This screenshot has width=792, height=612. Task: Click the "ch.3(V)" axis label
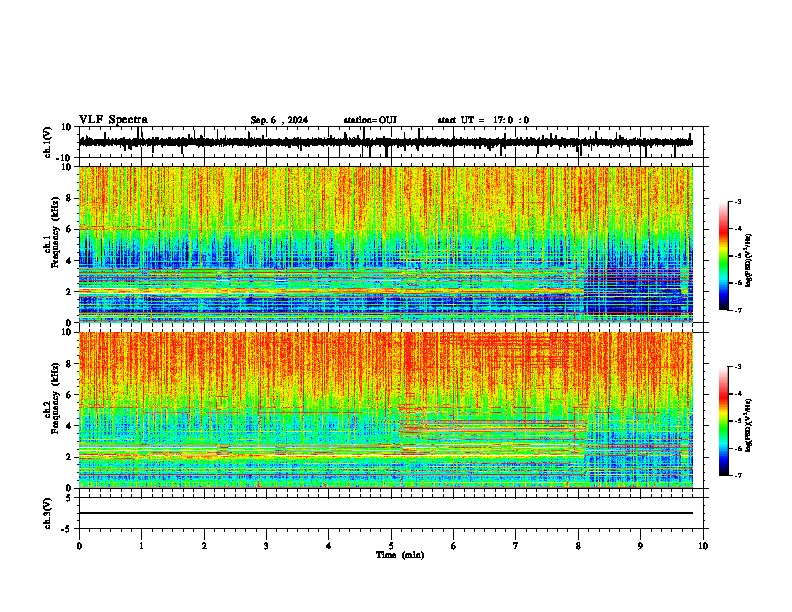[48, 513]
